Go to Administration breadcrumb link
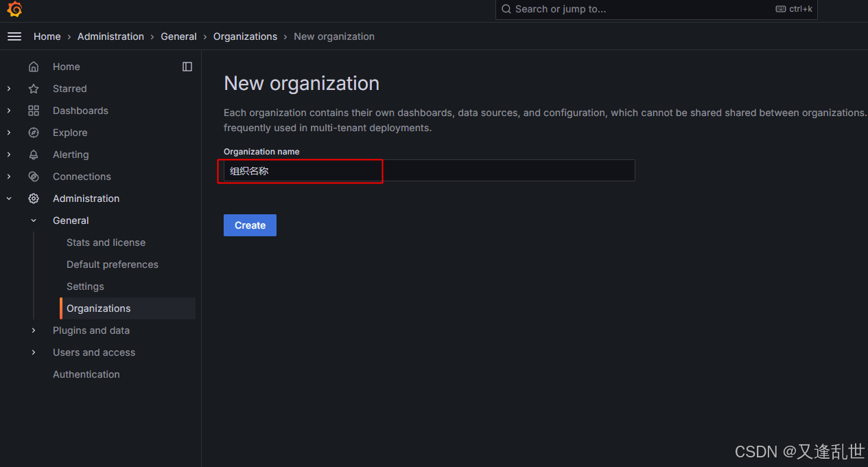 point(110,36)
